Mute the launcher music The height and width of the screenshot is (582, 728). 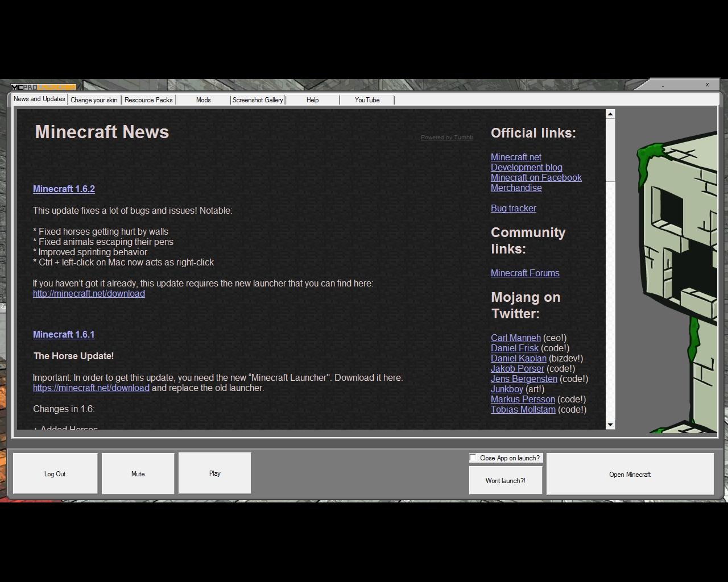138,473
